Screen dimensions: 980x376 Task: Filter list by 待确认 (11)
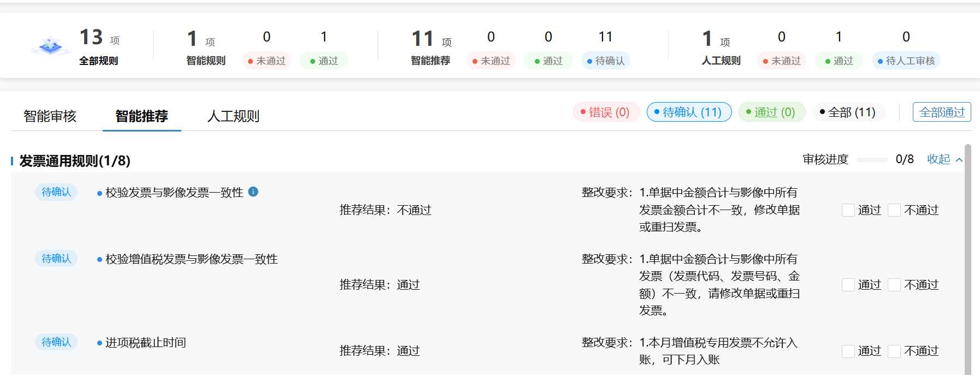[689, 112]
